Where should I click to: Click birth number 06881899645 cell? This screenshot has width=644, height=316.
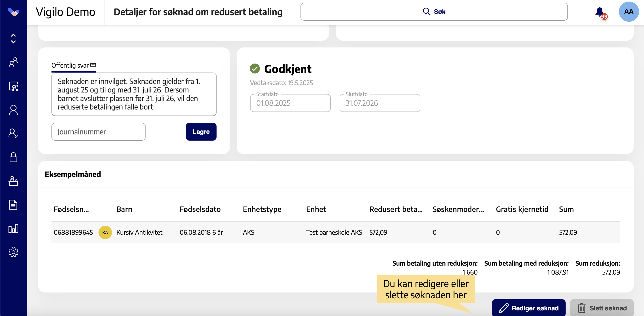(x=73, y=233)
